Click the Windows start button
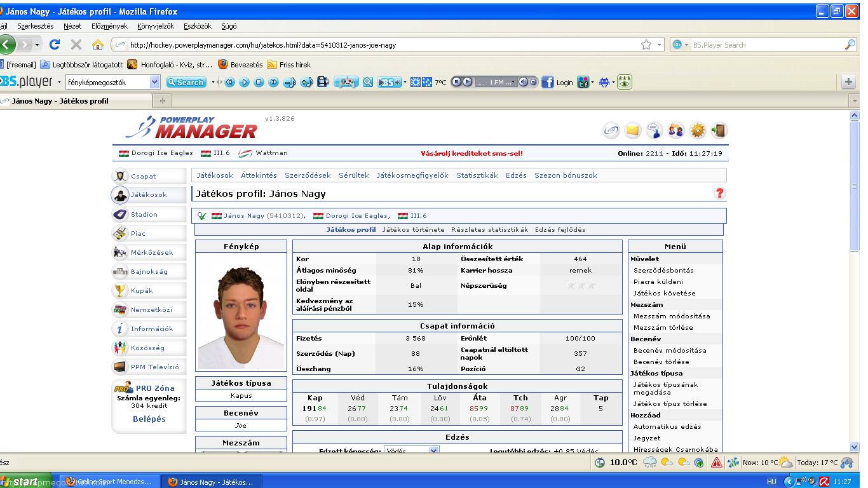This screenshot has width=868, height=488. point(26,482)
